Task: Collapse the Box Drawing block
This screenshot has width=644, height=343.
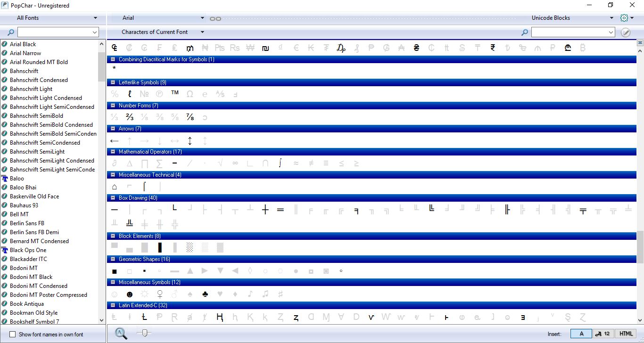Action: (113, 198)
